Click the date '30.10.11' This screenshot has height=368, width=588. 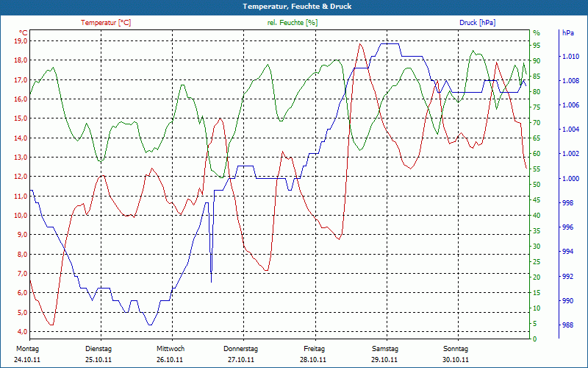455,360
